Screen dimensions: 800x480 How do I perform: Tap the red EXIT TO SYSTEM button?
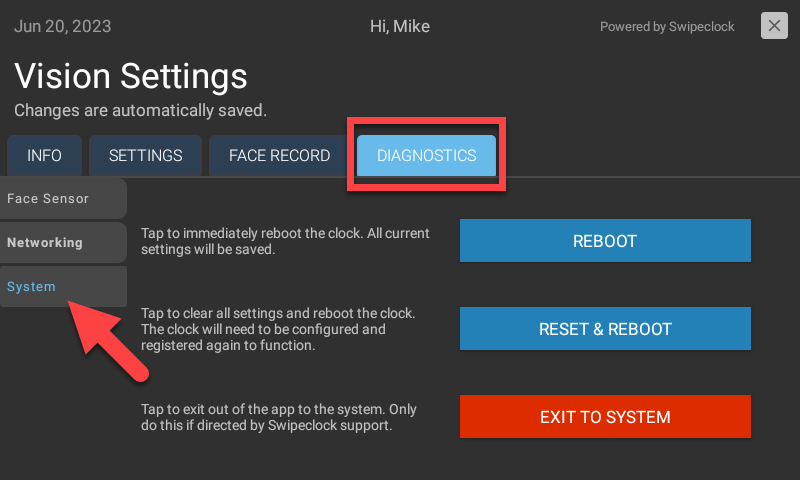(x=605, y=417)
